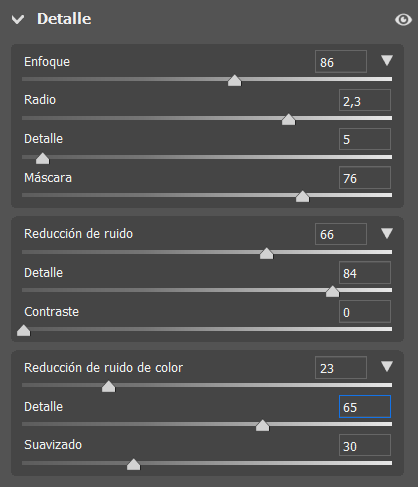
Task: Click the Contraste value field showing 0
Action: 365,312
